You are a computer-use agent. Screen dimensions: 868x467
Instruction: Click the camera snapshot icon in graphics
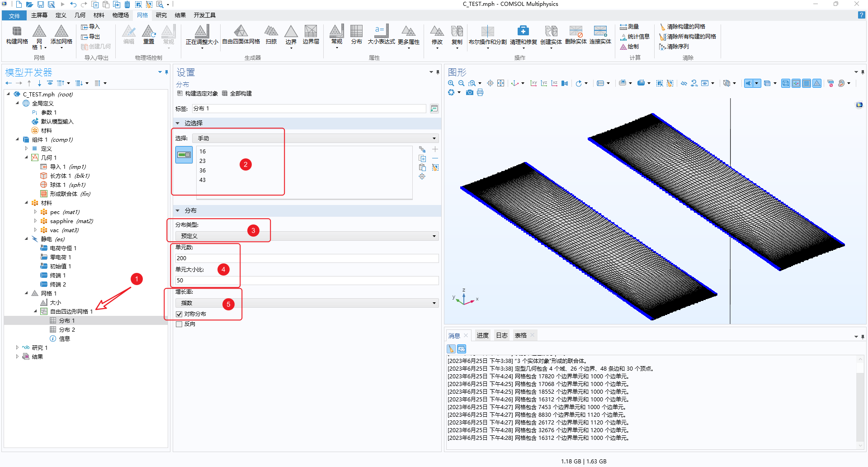pyautogui.click(x=470, y=92)
